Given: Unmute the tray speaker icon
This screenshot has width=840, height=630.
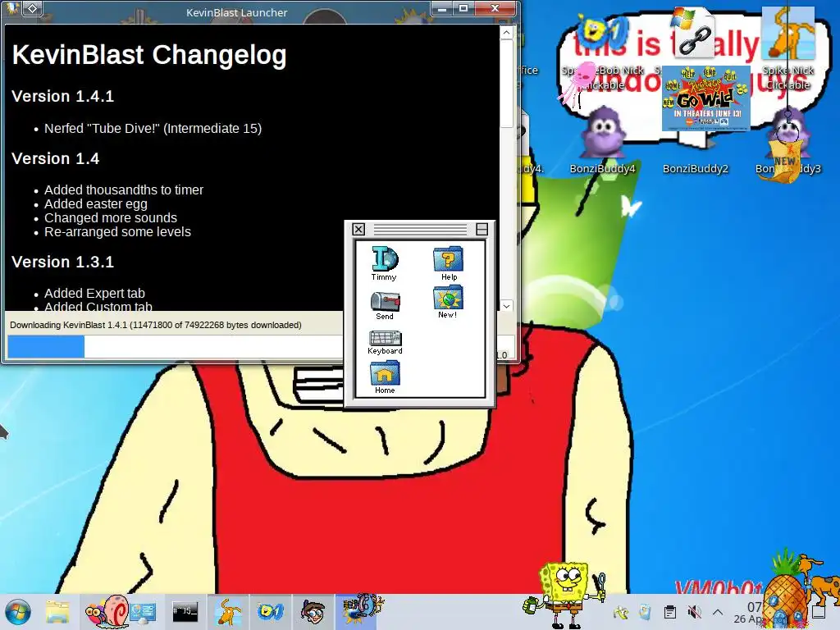Looking at the screenshot, I should point(694,612).
